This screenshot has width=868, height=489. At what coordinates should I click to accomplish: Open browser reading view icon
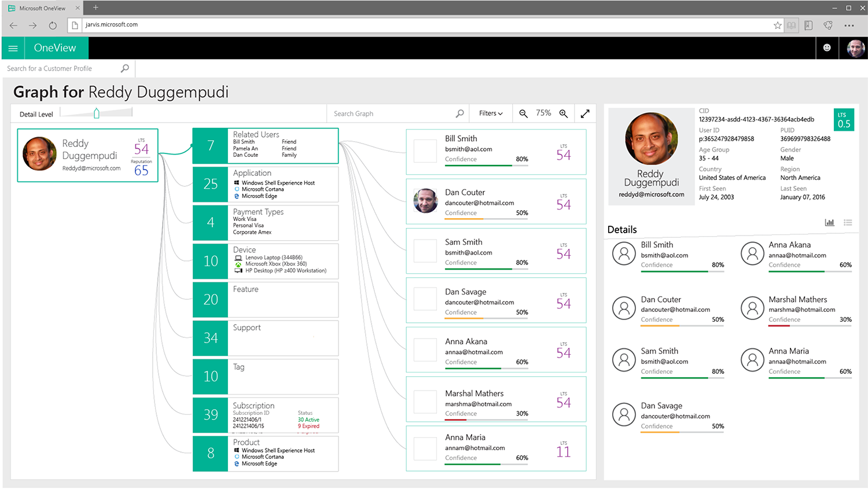pyautogui.click(x=791, y=25)
